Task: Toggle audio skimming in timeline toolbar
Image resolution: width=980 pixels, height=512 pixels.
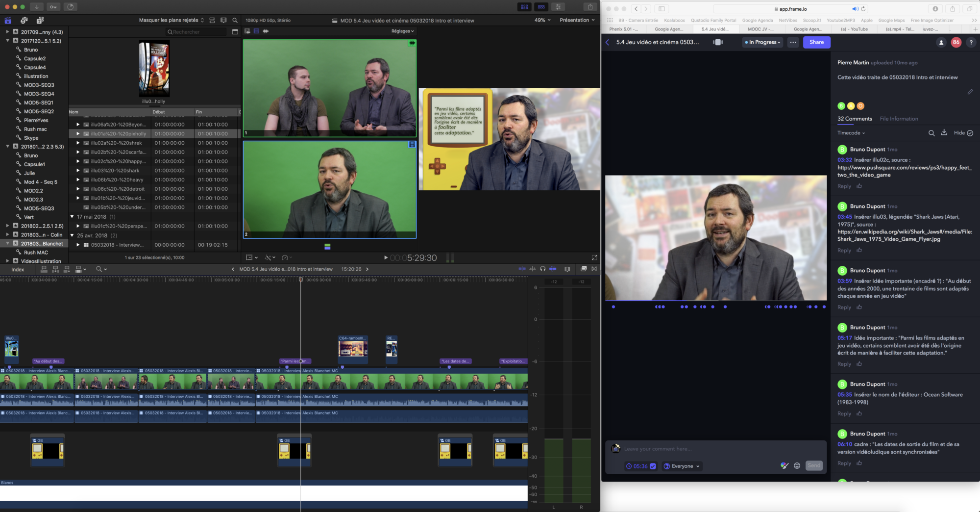Action: coord(533,269)
